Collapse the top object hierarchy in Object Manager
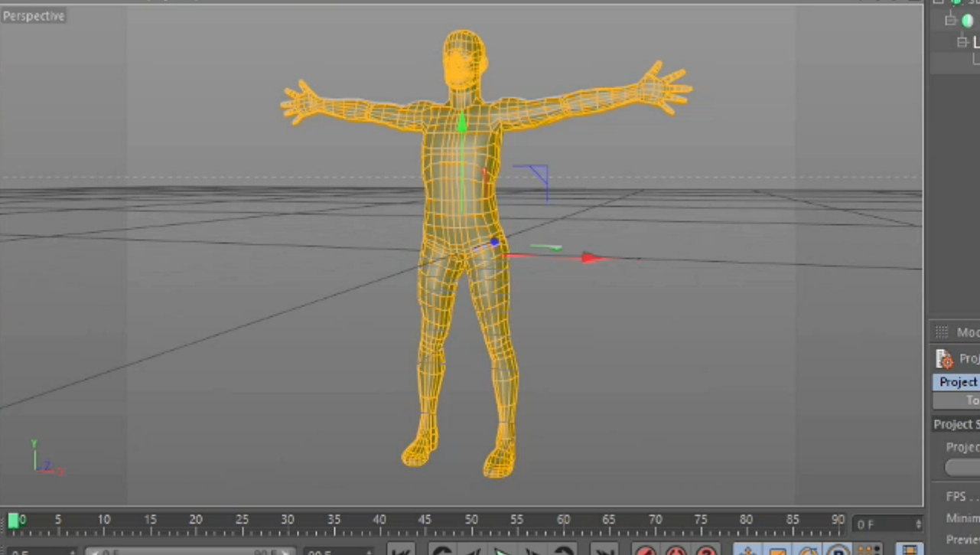The image size is (980, 555). pos(949,19)
